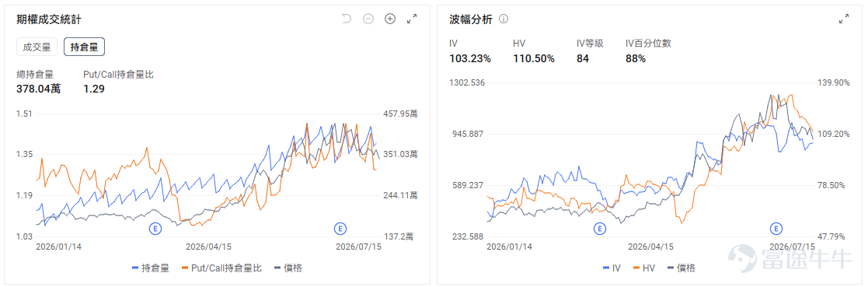The width and height of the screenshot is (868, 287).
Task: Click the 1.29 Put/Call ratio value
Action: [x=94, y=89]
